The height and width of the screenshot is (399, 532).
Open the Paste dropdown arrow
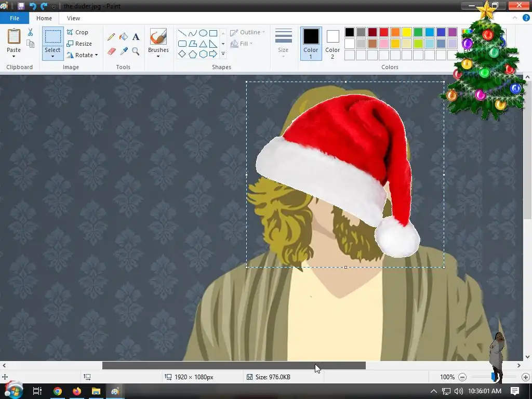click(14, 56)
